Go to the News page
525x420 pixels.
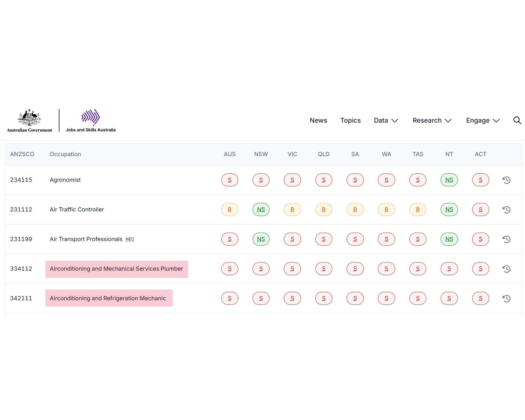point(318,120)
